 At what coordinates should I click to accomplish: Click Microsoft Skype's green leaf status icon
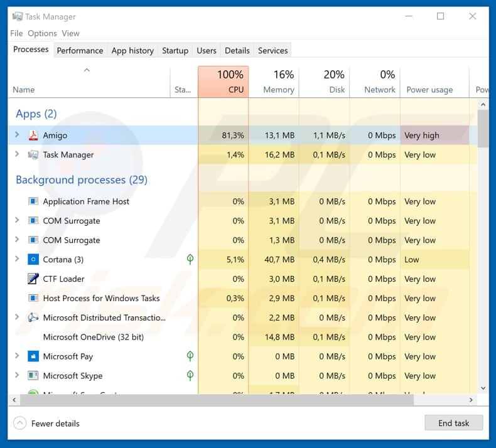(190, 375)
